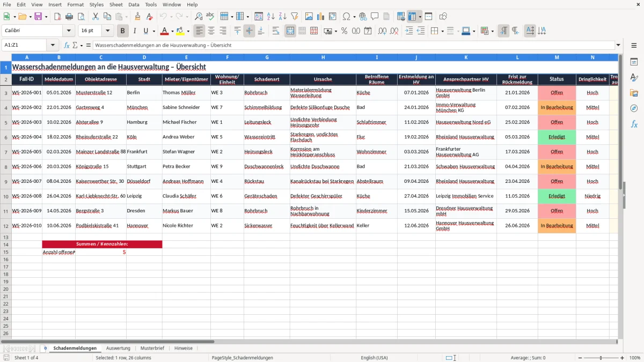644x362 pixels.
Task: Click English (USA) language in status bar
Action: tap(374, 358)
